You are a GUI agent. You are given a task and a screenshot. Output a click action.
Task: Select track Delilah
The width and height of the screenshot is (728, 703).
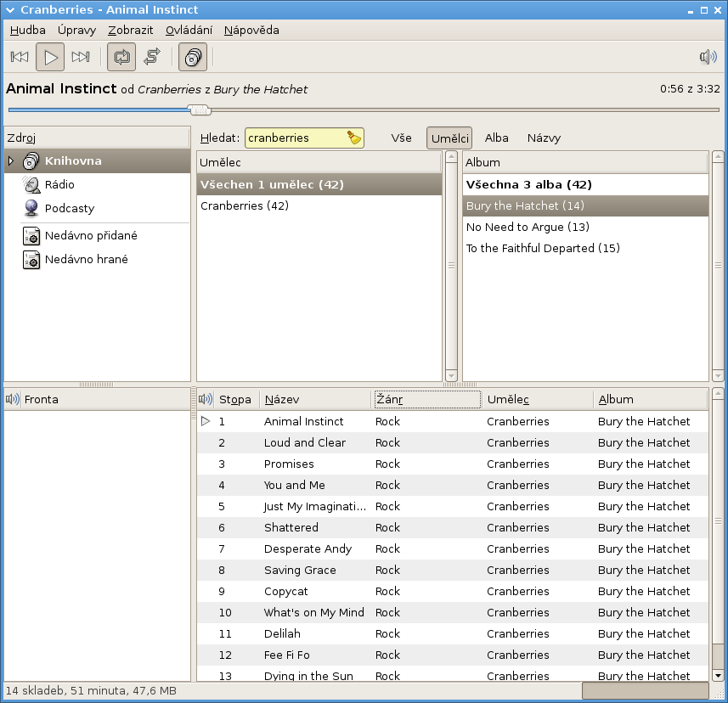click(x=453, y=634)
